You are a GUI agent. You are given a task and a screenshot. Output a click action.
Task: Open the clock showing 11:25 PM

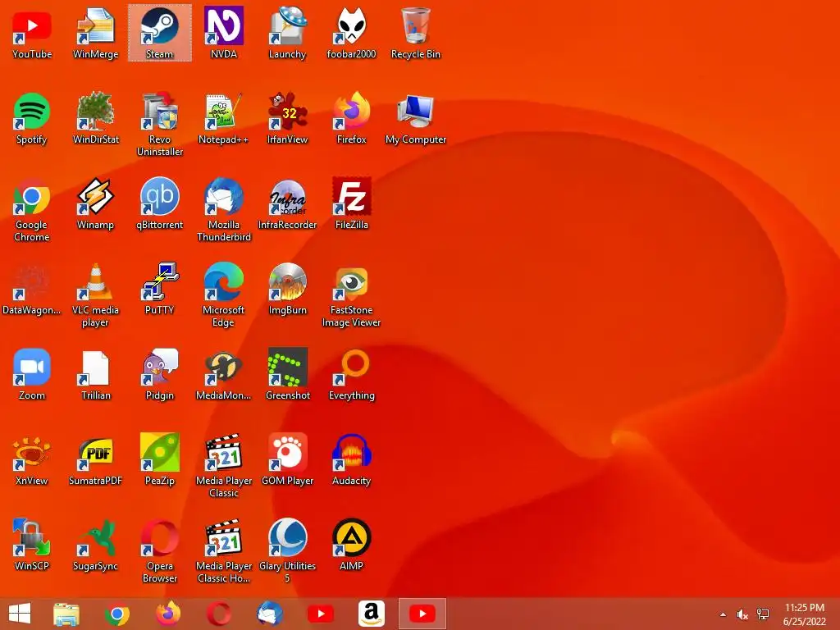point(805,614)
